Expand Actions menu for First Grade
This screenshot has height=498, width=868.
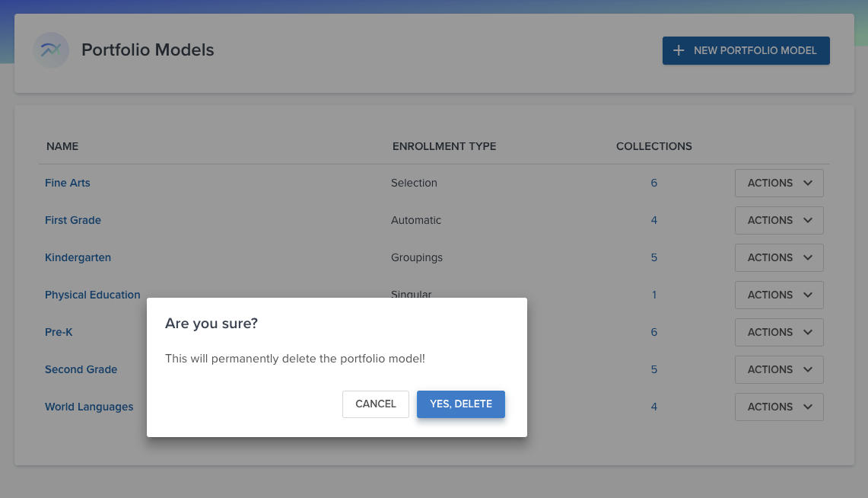coord(779,220)
